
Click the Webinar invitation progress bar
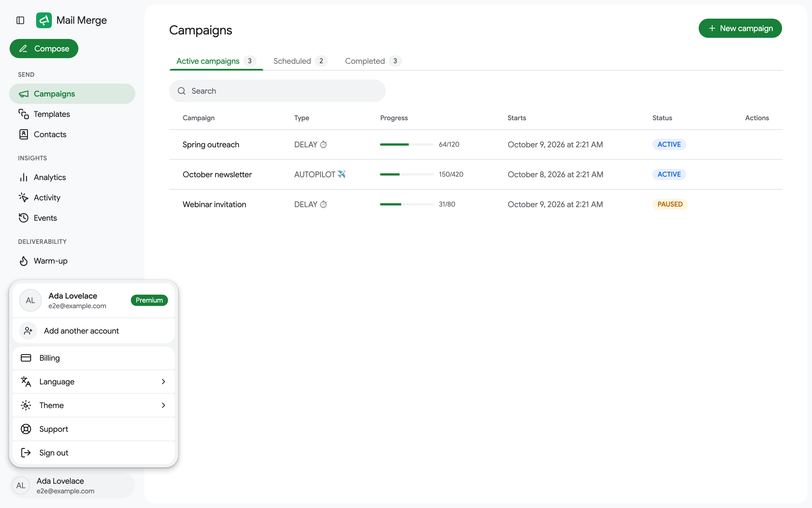pyautogui.click(x=407, y=204)
